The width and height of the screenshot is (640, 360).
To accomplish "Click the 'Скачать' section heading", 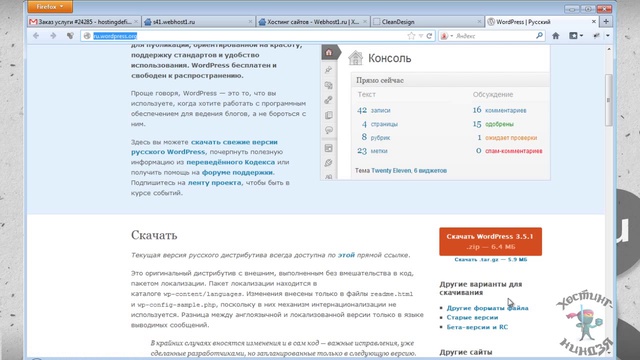I will (154, 236).
